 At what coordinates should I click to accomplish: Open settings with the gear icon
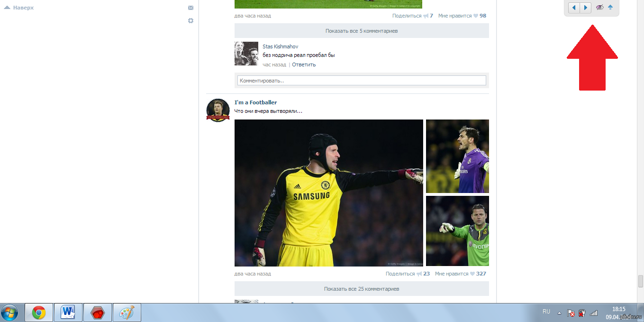click(x=190, y=21)
